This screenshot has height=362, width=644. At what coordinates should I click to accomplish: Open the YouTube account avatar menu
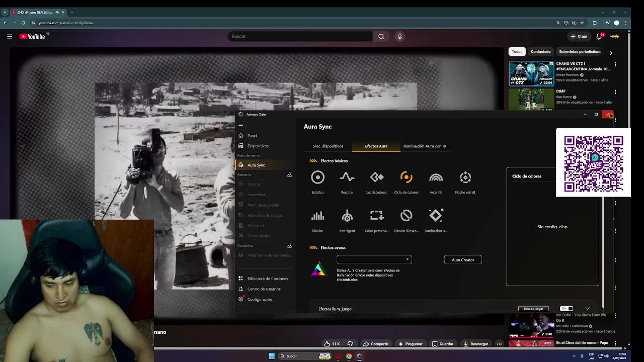click(615, 36)
